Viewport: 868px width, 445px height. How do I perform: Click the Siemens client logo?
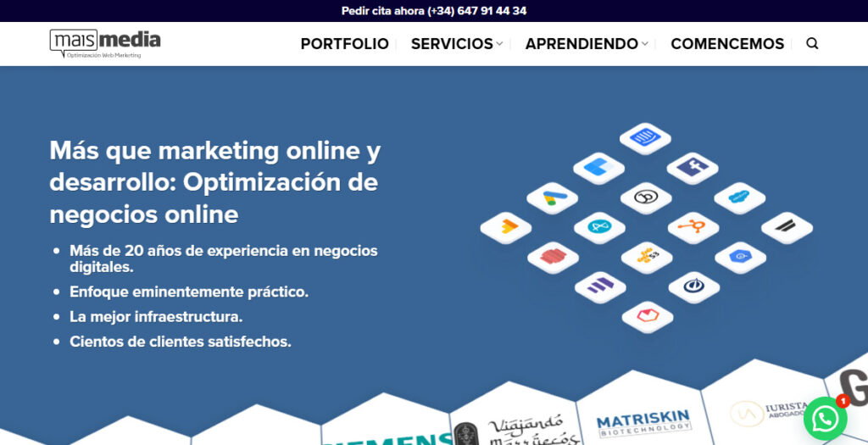tap(387, 438)
